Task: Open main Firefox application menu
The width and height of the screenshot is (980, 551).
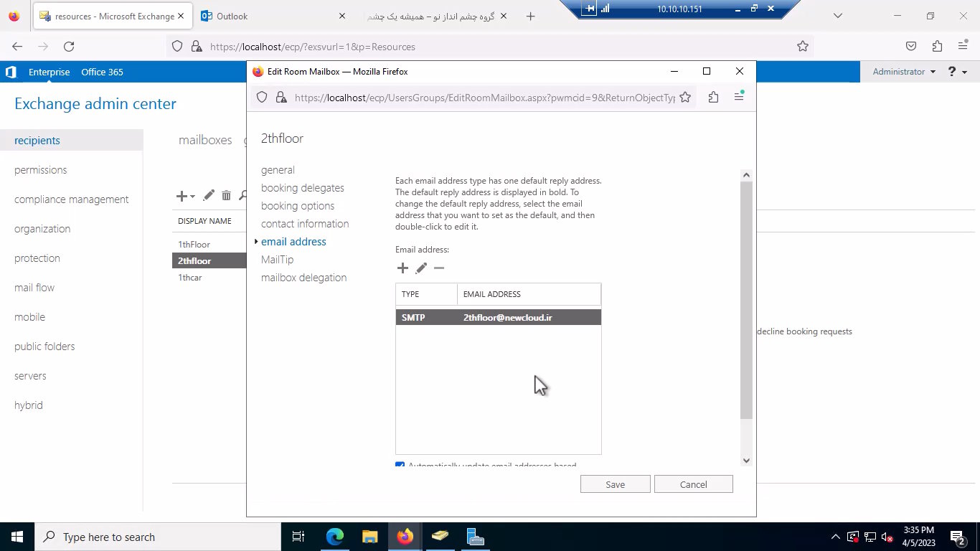Action: pyautogui.click(x=963, y=47)
